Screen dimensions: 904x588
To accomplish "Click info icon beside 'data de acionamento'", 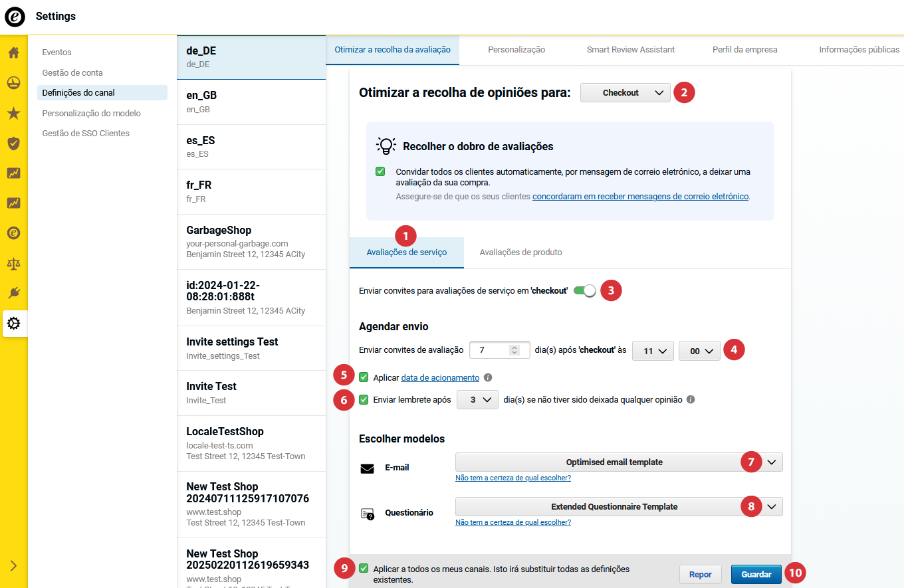I will 488,377.
